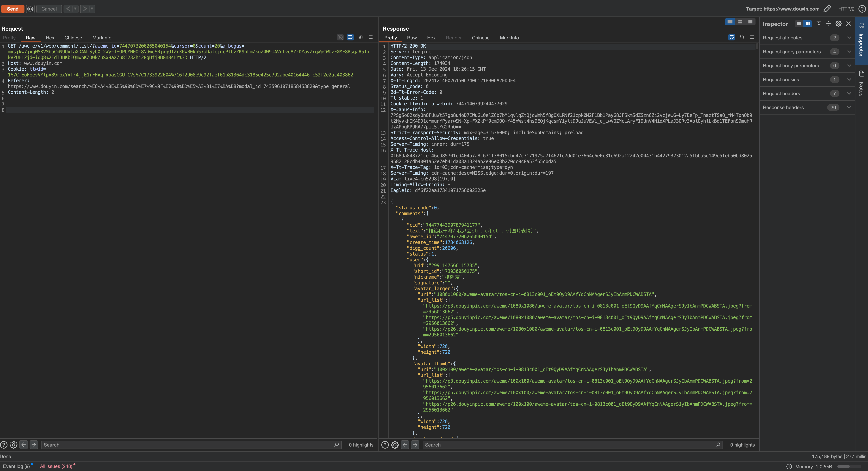Open help icon at top right
Image resolution: width=868 pixels, height=471 pixels.
click(x=862, y=9)
